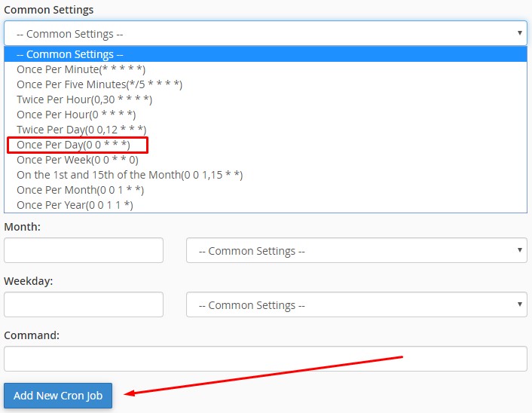Focus the Command input field
The width and height of the screenshot is (532, 413).
coord(264,359)
